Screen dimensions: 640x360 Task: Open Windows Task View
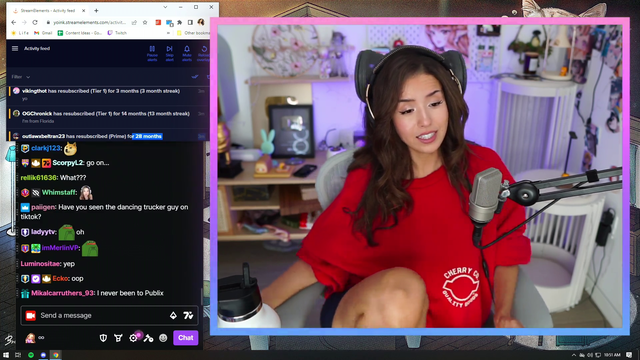click(x=18, y=355)
